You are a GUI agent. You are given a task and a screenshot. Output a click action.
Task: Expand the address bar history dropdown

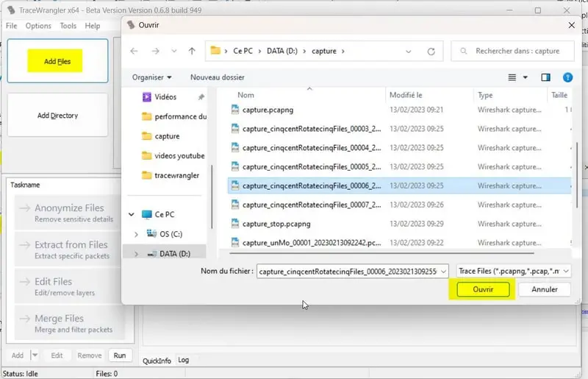(x=409, y=51)
